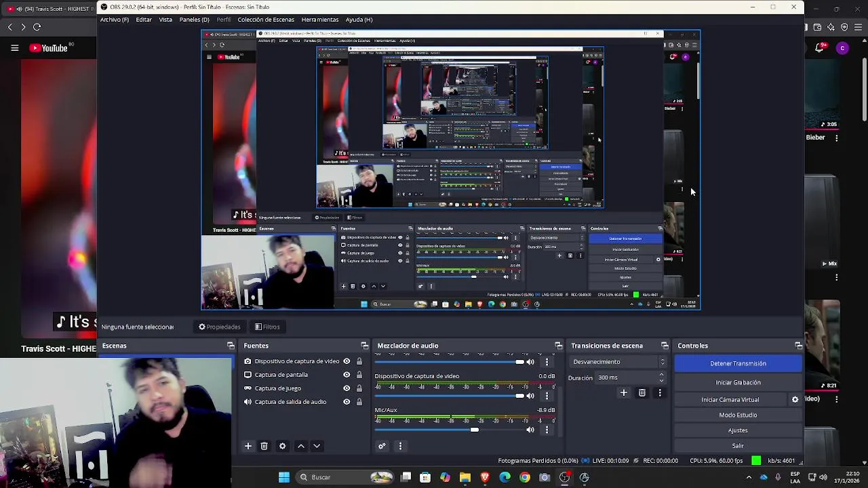Open Ajustes from Controles
Image resolution: width=868 pixels, height=488 pixels.
tap(738, 430)
